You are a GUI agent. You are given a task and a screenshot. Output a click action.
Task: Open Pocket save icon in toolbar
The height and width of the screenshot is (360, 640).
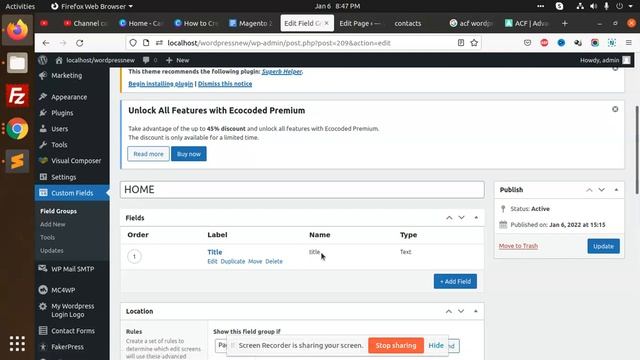[x=527, y=43]
